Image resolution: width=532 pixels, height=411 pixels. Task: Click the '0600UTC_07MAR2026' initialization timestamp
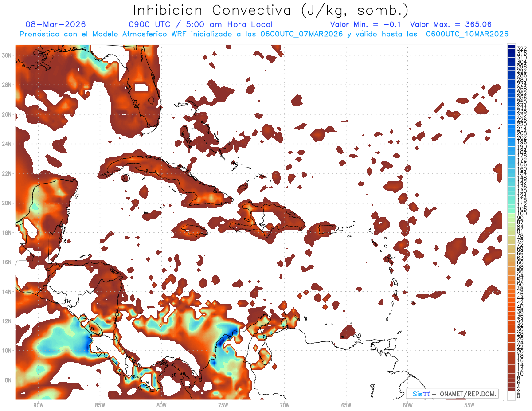pos(301,34)
